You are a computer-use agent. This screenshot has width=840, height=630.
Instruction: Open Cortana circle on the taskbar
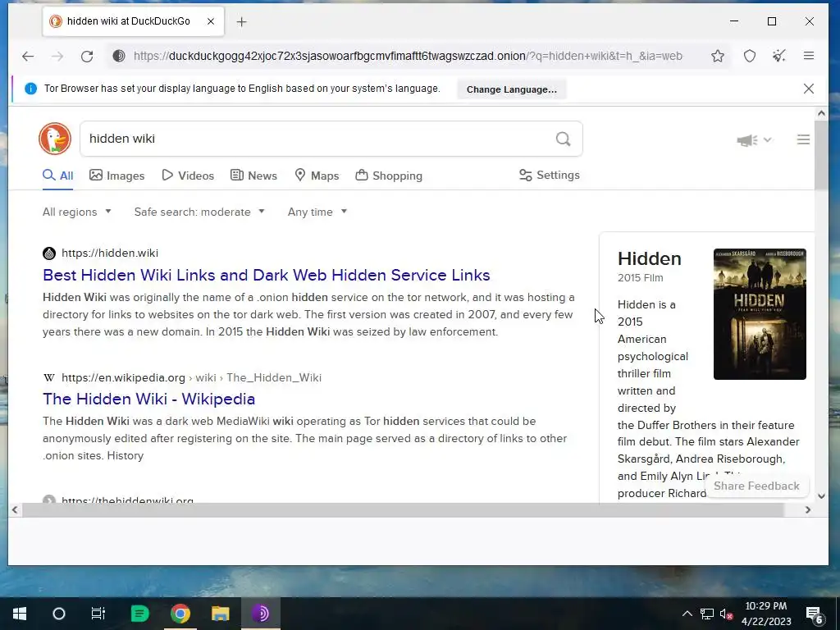59,614
